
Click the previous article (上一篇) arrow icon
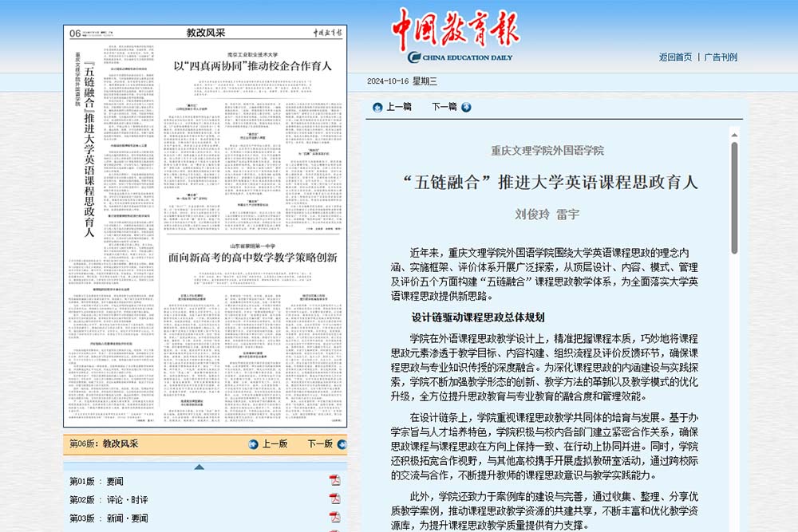(378, 107)
